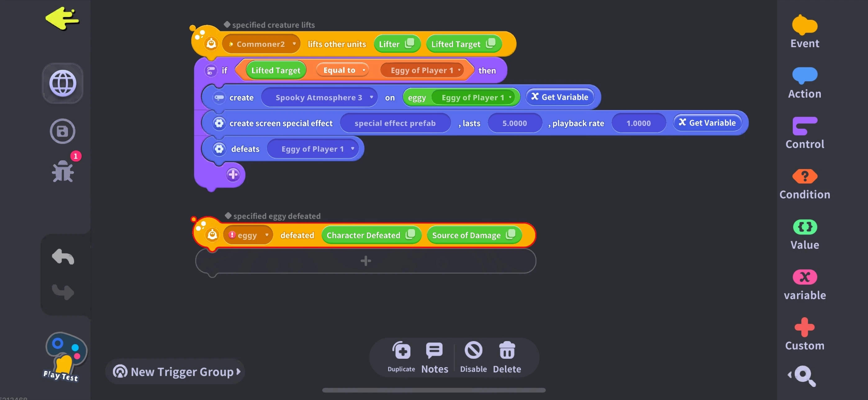This screenshot has width=868, height=400.
Task: Open Spooky Atmosphere 3 dropdown
Action: pyautogui.click(x=319, y=98)
